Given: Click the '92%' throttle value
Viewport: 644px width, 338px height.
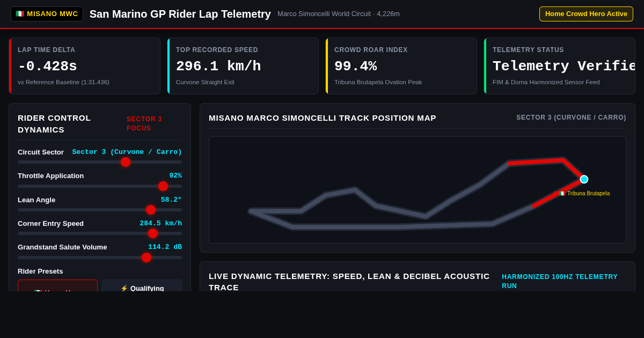Looking at the screenshot, I should coord(175,175).
